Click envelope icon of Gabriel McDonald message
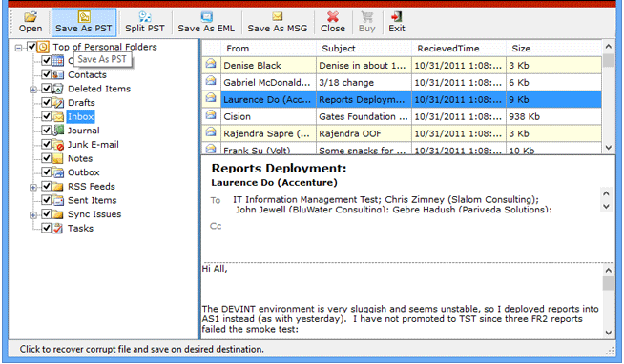The image size is (624, 364). point(211,81)
